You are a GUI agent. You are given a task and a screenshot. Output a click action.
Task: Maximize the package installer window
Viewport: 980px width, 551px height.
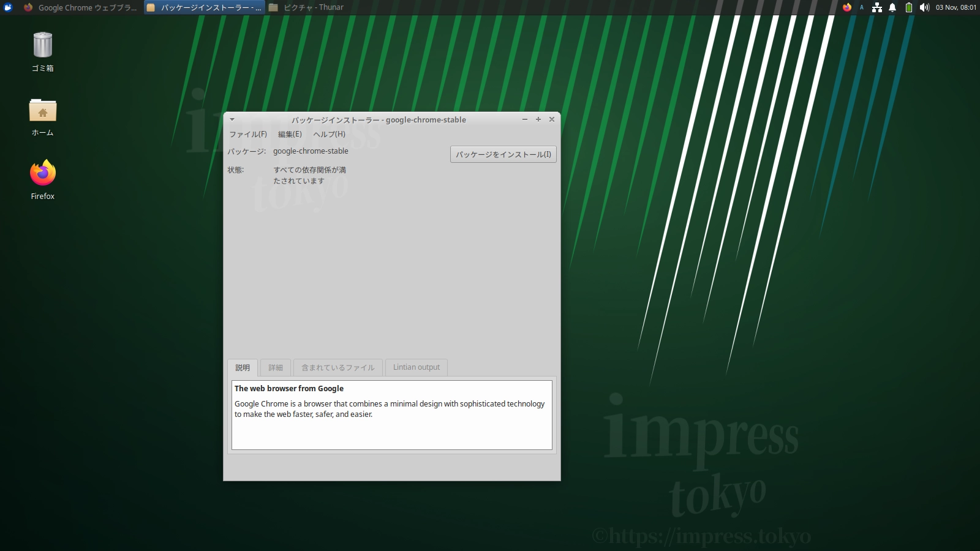pyautogui.click(x=538, y=119)
